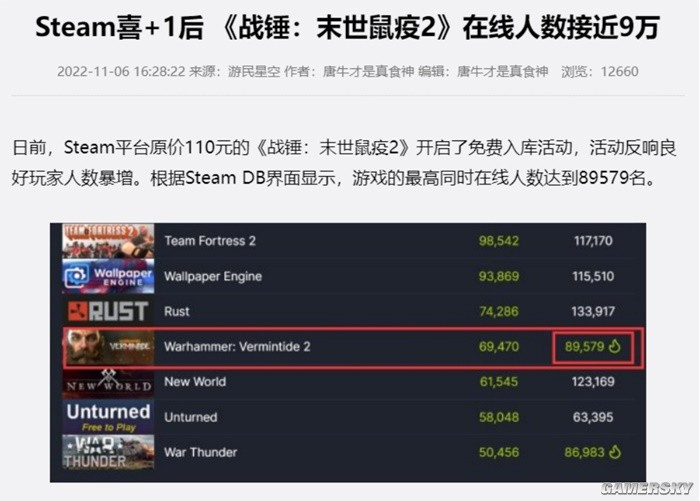Click the War Thunder game name
Viewport: 700px width, 501px height.
click(200, 452)
